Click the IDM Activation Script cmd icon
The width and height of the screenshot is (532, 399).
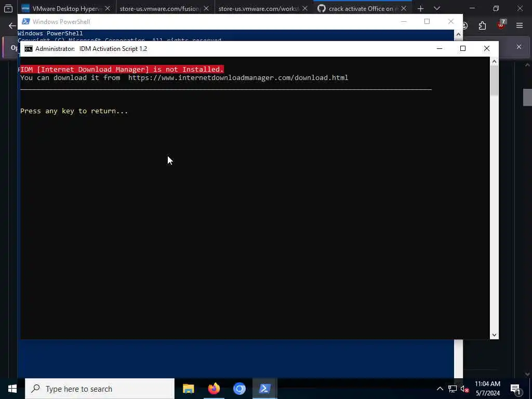point(29,49)
